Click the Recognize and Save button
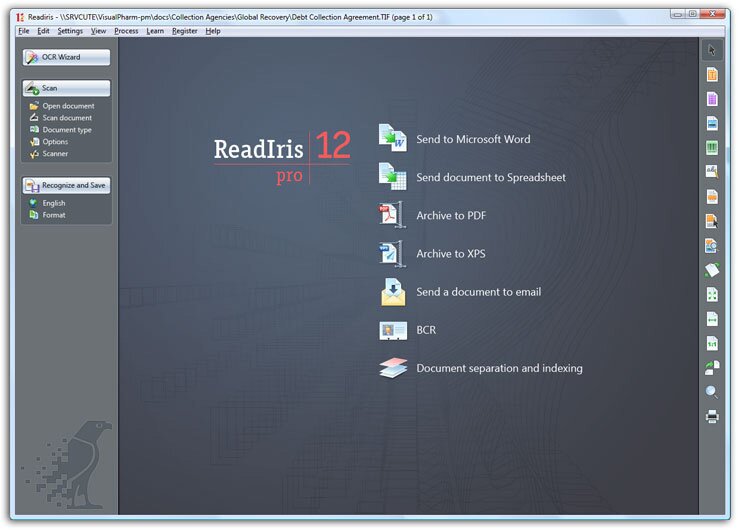The width and height of the screenshot is (739, 530). pos(66,186)
